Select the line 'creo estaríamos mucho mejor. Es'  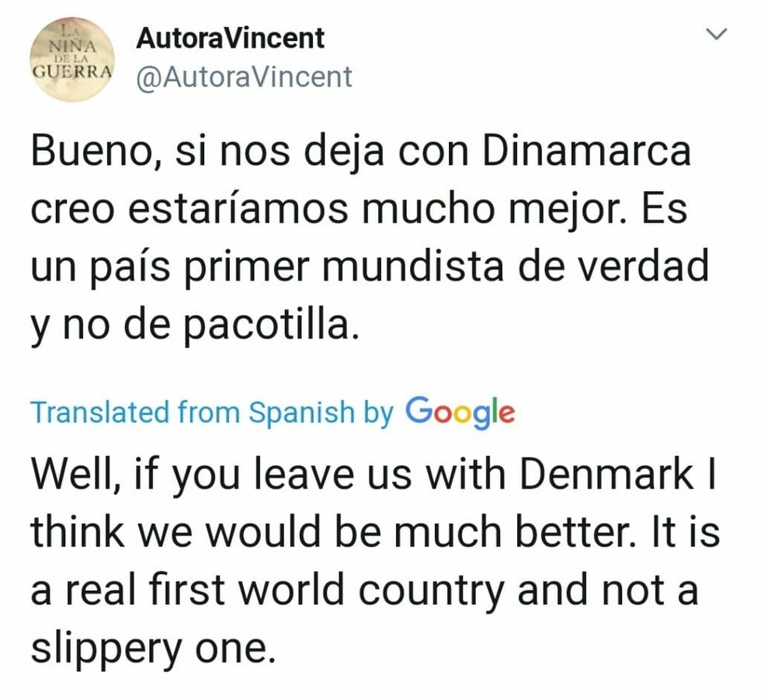[x=359, y=211]
